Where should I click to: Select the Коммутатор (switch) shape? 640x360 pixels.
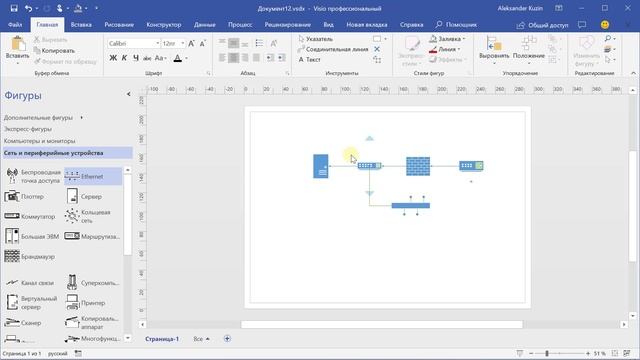[30, 216]
